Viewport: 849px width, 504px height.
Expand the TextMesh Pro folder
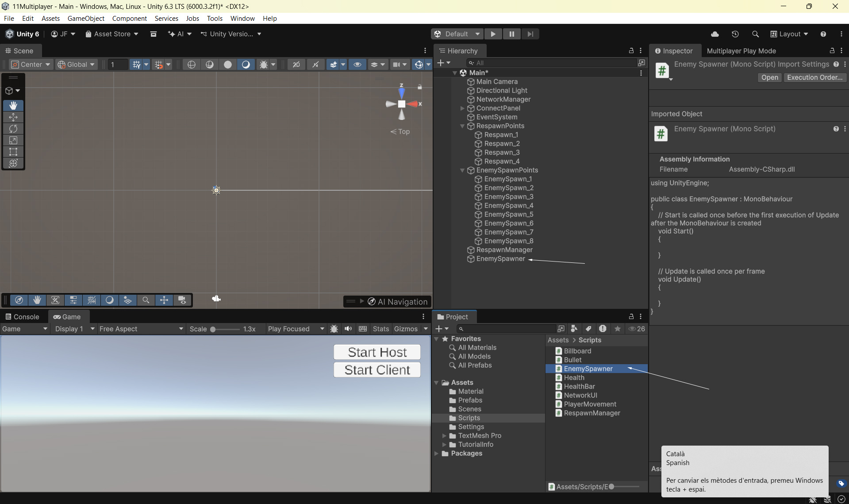[x=444, y=436]
